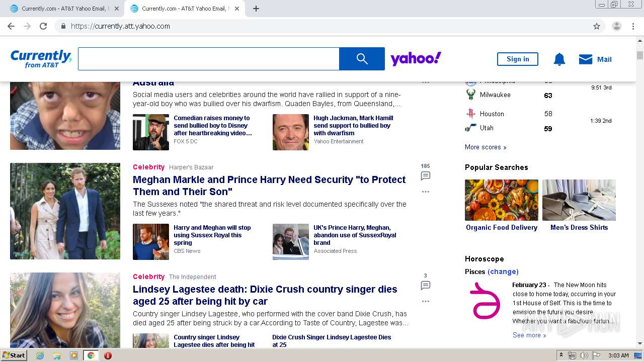Open more options on Australia article

tap(426, 82)
